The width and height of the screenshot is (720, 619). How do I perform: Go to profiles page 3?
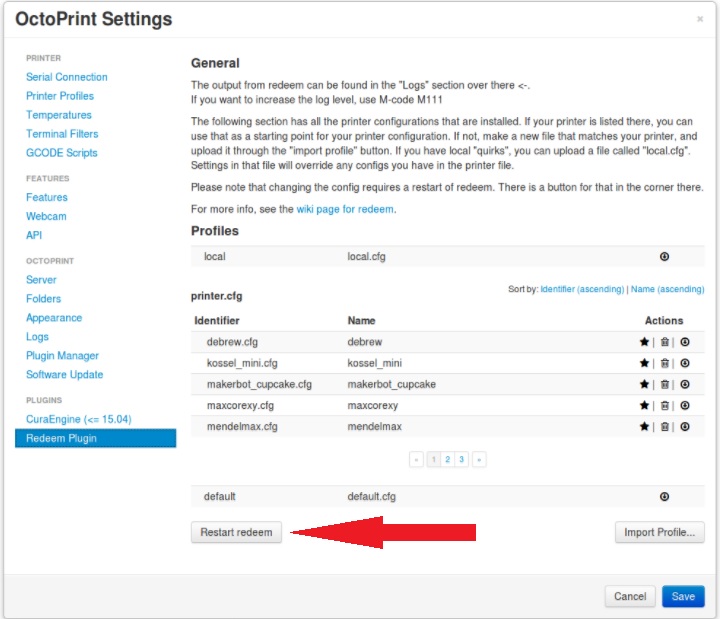pyautogui.click(x=461, y=459)
